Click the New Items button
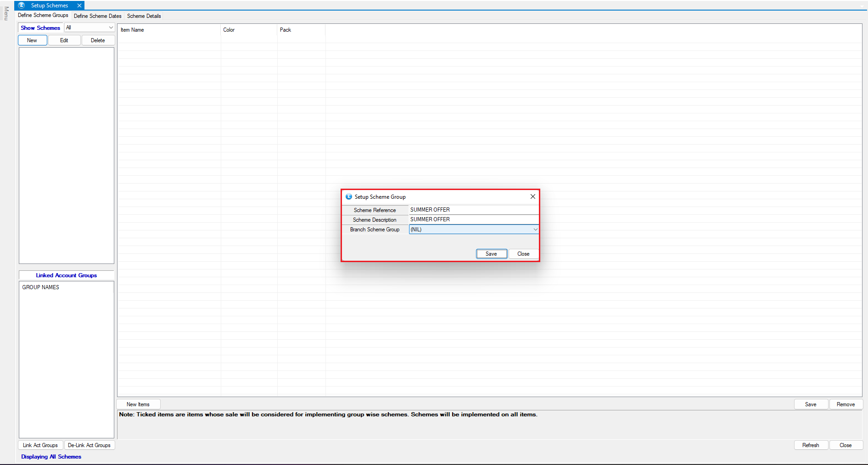The height and width of the screenshot is (465, 868). (138, 404)
